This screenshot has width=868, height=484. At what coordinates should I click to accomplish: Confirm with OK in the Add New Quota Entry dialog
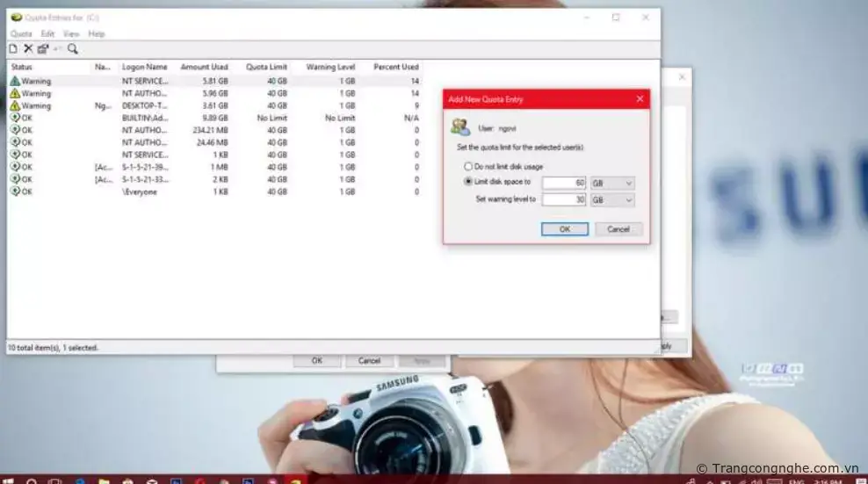pos(564,229)
